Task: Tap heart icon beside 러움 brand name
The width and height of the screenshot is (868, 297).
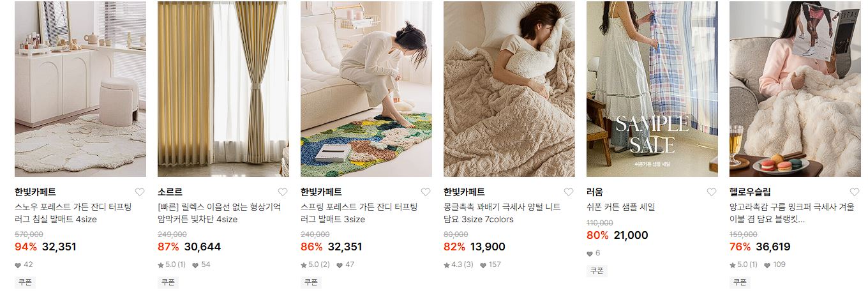Action: [x=712, y=192]
